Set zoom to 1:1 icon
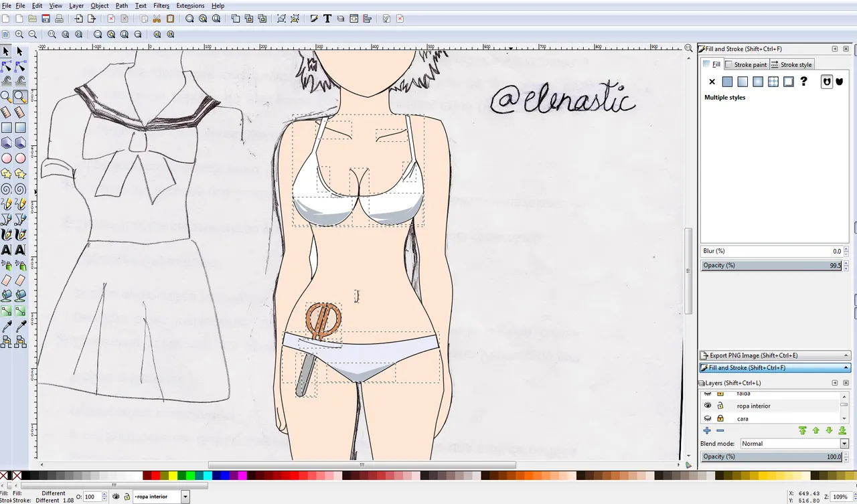857x504 pixels. [x=52, y=34]
